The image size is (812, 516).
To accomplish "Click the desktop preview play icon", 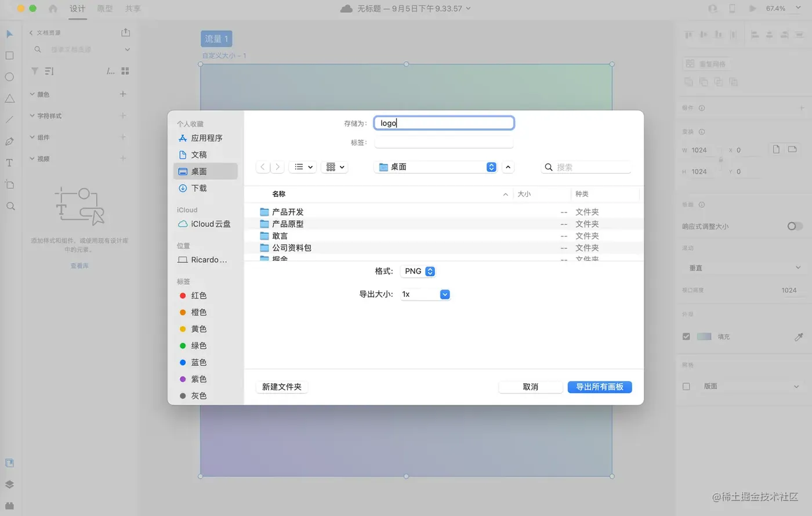I will 752,9.
